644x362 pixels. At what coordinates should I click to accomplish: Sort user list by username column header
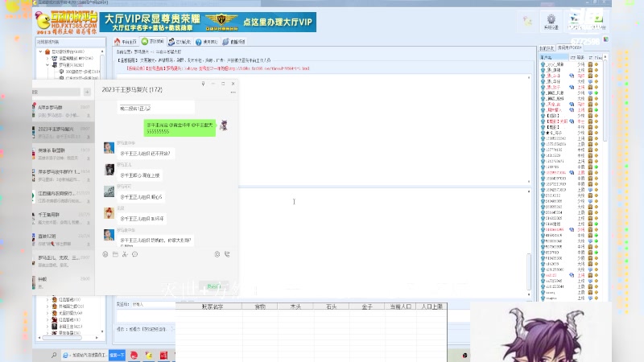pyautogui.click(x=554, y=57)
